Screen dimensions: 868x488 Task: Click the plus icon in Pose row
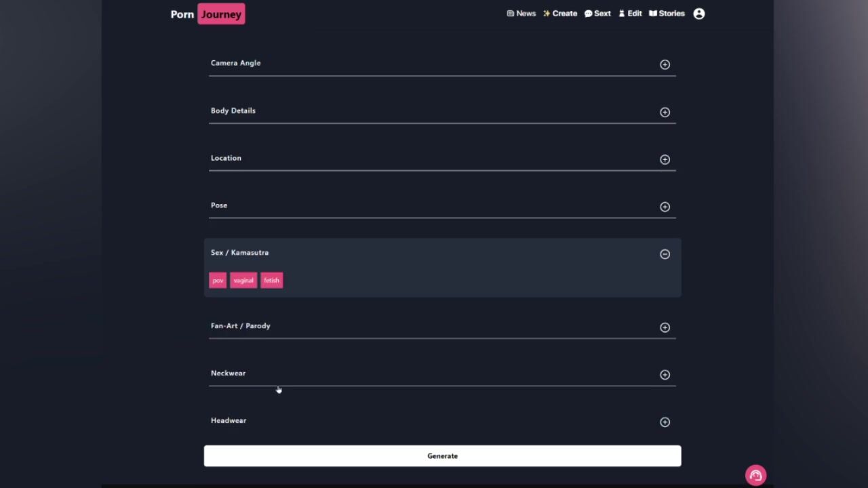point(665,207)
